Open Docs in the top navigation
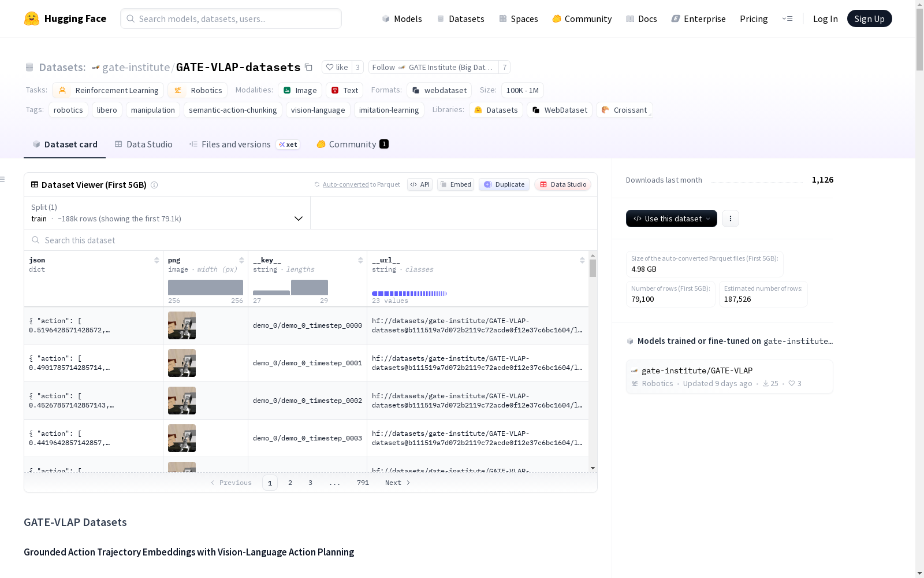The image size is (924, 578). (x=642, y=18)
